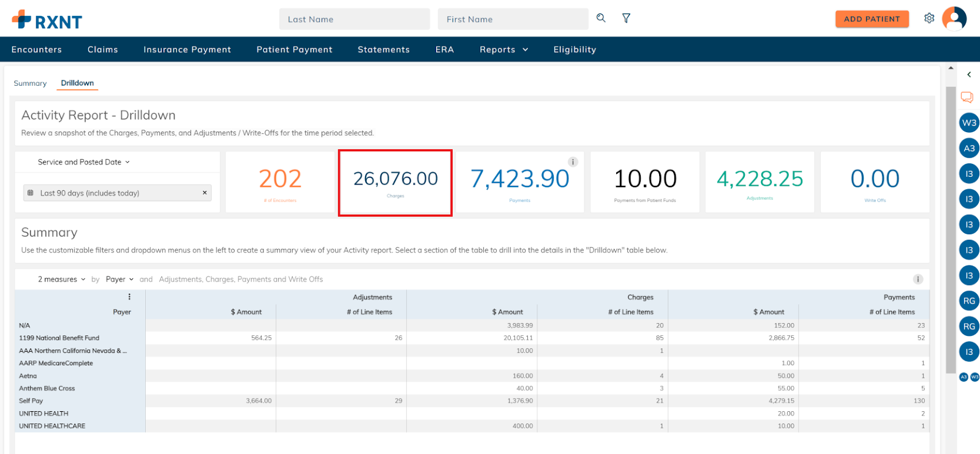Screen dimensions: 980x454
Task: Open Eligibility
Action: (x=575, y=50)
